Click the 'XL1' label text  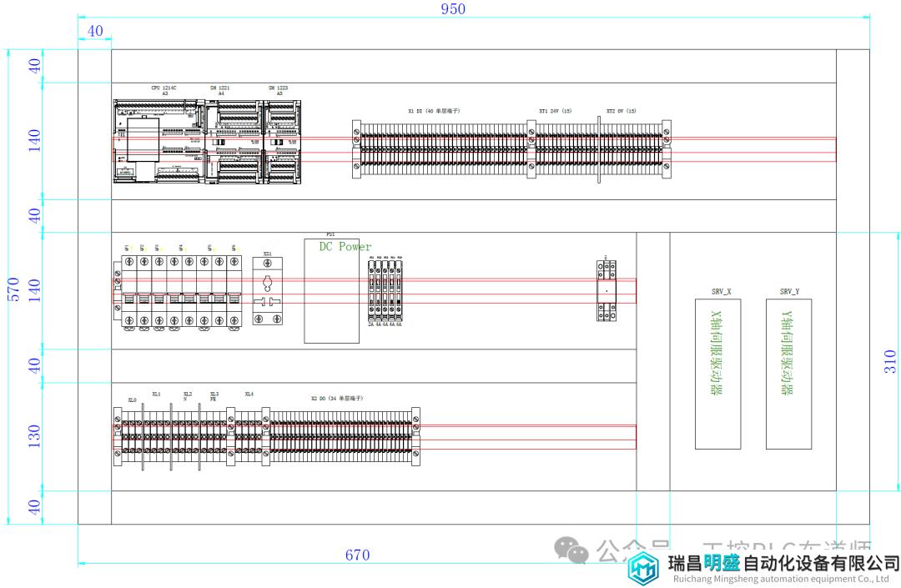[156, 395]
